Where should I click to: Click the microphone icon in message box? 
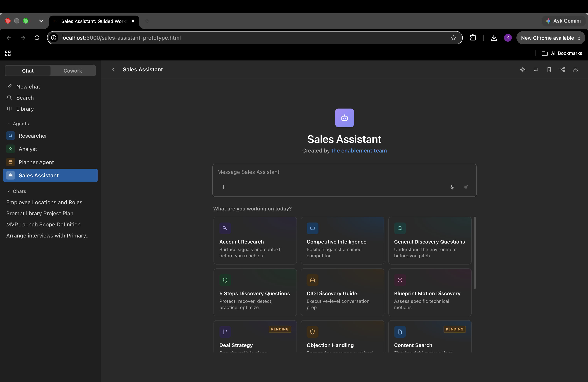coord(452,187)
